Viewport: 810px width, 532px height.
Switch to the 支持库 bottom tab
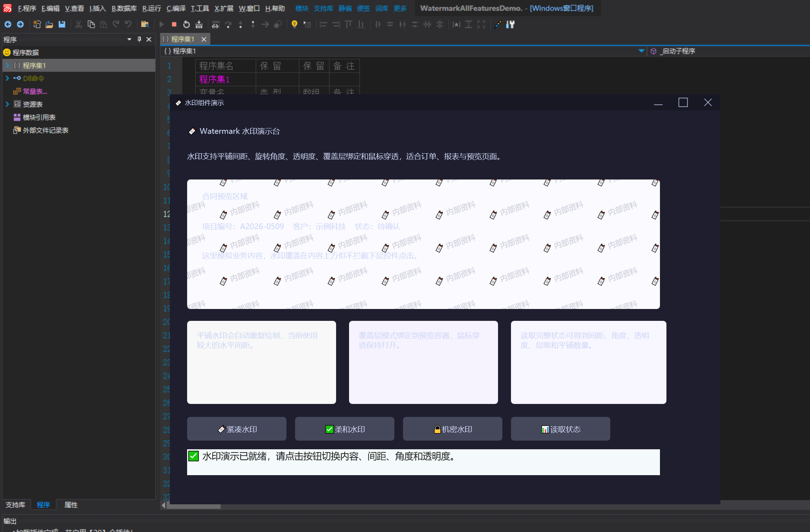pyautogui.click(x=15, y=505)
